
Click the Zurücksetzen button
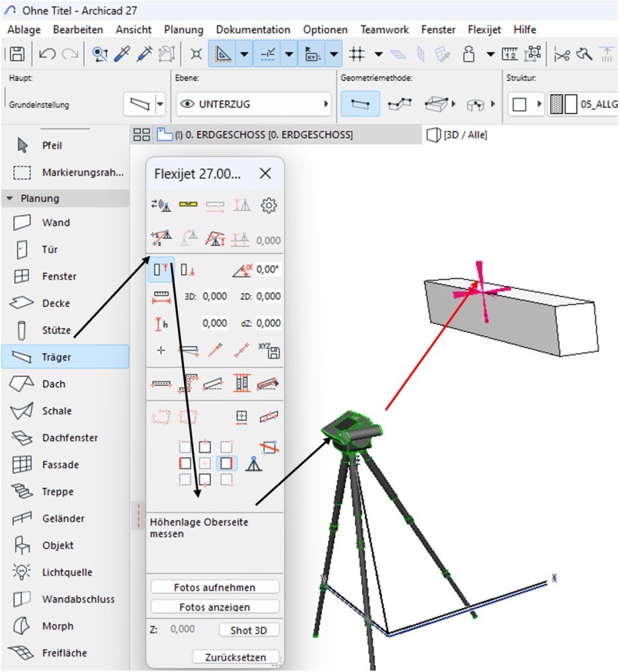pyautogui.click(x=236, y=657)
